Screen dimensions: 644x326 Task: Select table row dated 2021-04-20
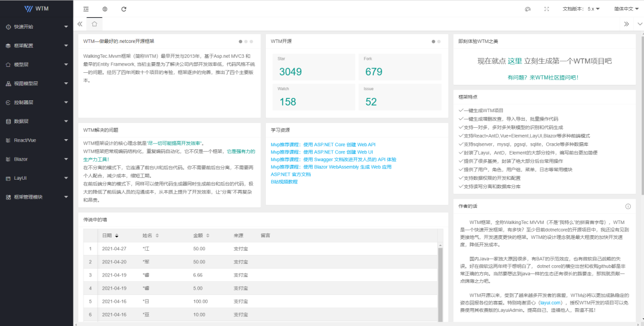click(261, 262)
